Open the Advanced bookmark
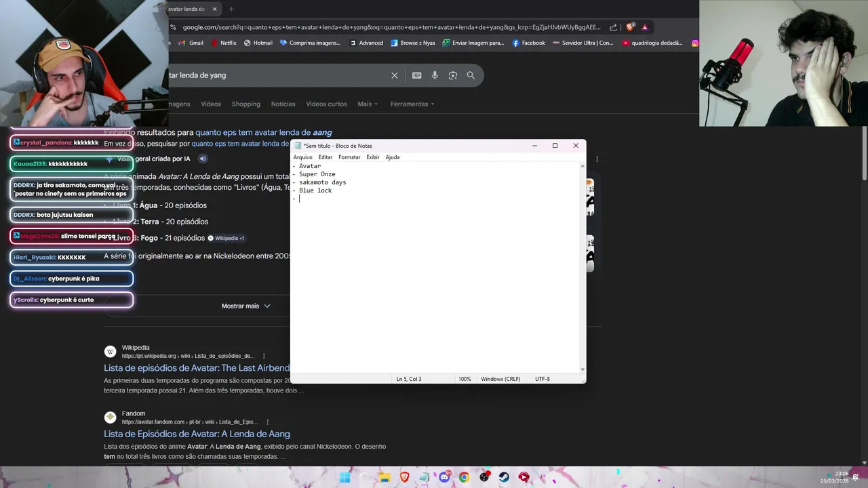 click(366, 43)
